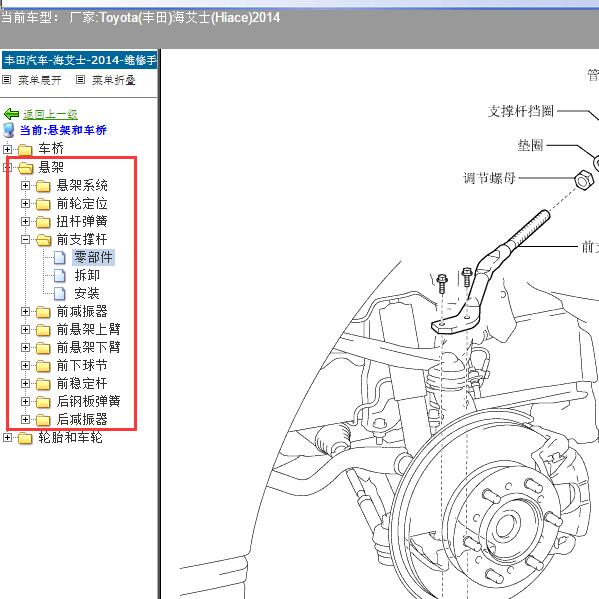Screen dimensions: 599x599
Task: Click the 当前:悬架和车桥 heading
Action: (x=63, y=130)
